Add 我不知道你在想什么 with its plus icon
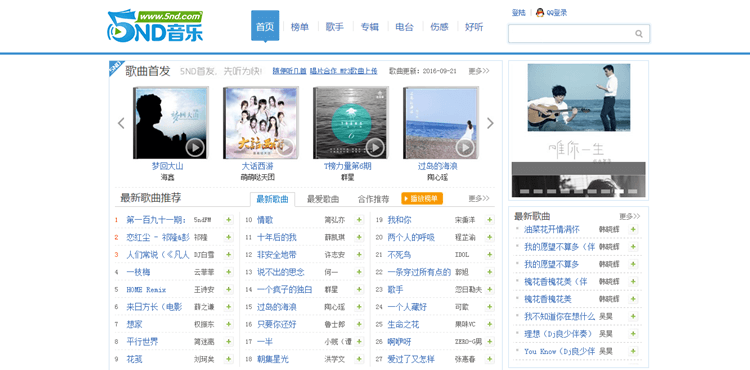The height and width of the screenshot is (370, 750). coord(633,316)
